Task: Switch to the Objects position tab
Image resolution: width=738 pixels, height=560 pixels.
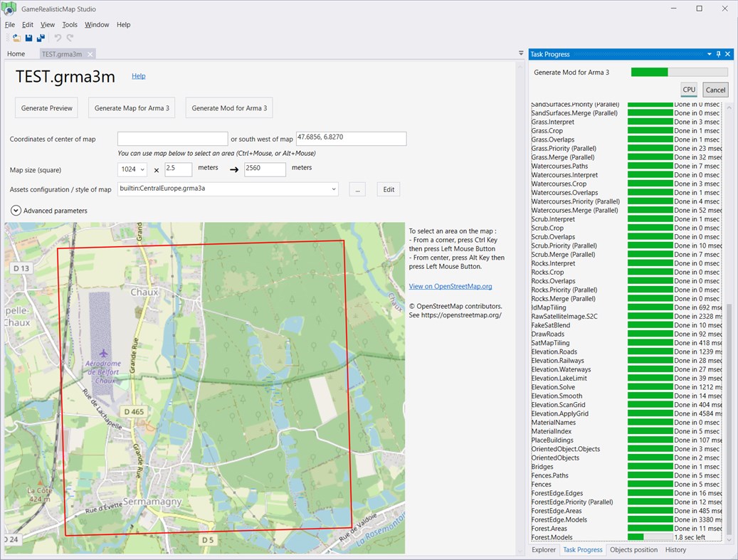Action: tap(633, 550)
